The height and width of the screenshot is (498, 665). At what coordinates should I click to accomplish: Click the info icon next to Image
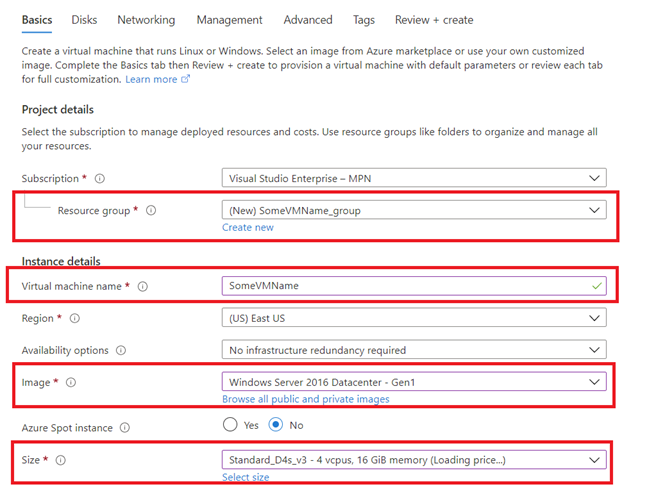[x=71, y=382]
